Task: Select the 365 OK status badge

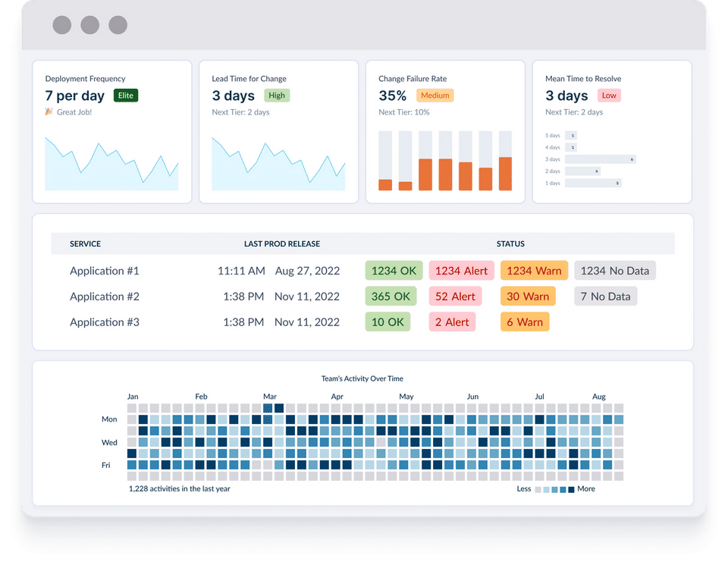Action: click(x=391, y=297)
